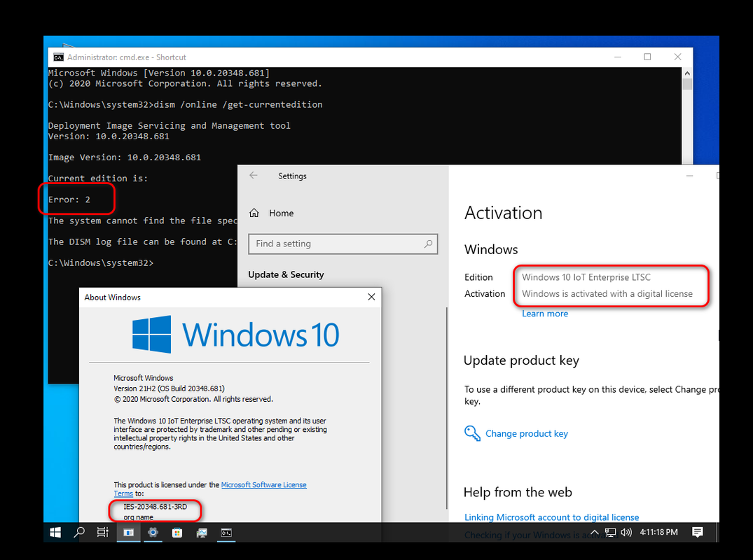753x560 pixels.
Task: Click the cmd.exe title bar icon
Action: (59, 57)
